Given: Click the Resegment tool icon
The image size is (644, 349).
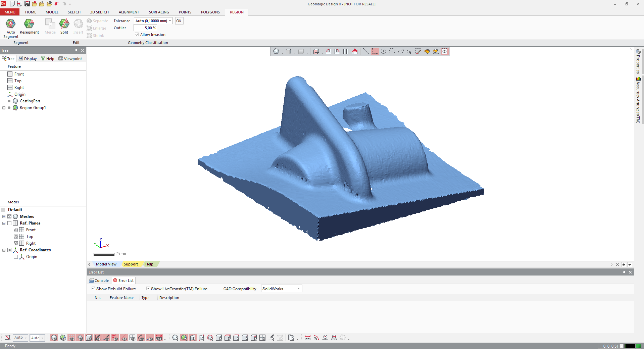Looking at the screenshot, I should pos(29,24).
